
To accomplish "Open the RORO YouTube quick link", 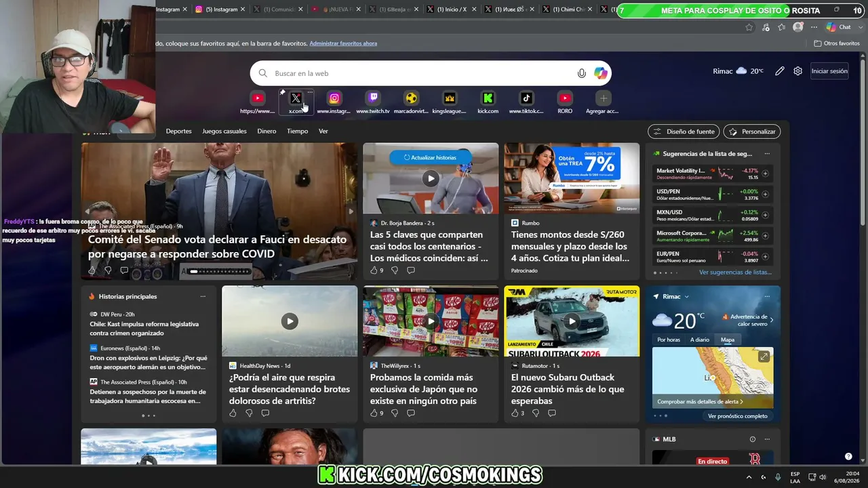I will click(x=565, y=102).
